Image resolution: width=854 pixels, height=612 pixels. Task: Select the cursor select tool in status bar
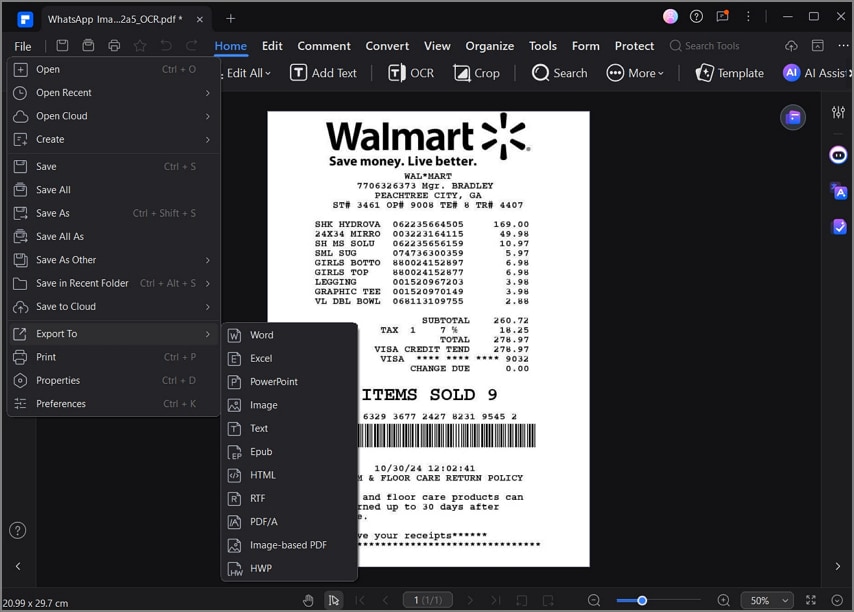[333, 600]
